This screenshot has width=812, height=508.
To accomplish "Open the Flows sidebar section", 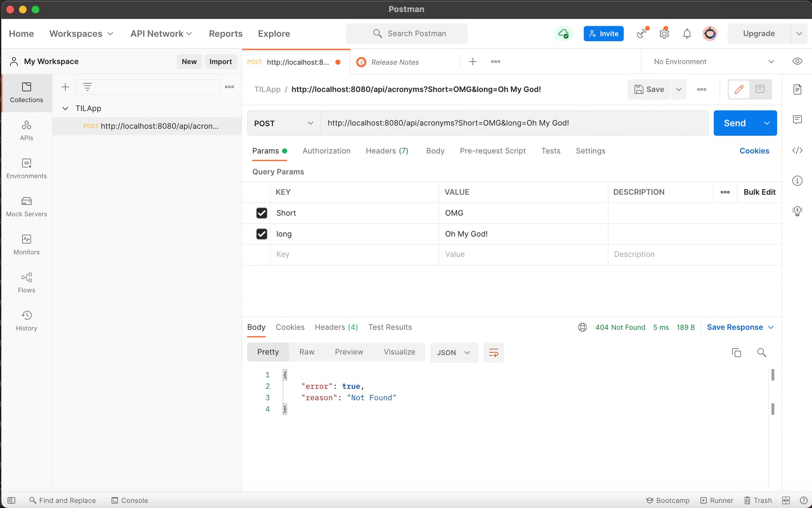I will point(26,283).
